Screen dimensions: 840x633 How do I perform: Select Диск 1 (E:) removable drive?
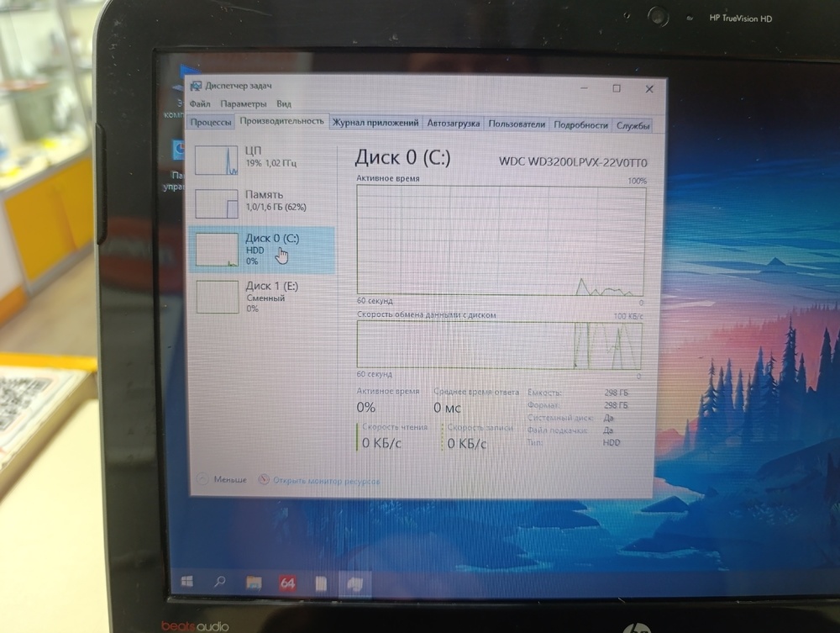262,297
